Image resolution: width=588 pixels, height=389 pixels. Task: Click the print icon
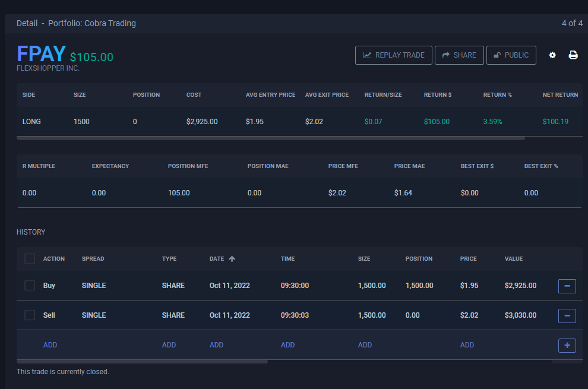(x=573, y=55)
